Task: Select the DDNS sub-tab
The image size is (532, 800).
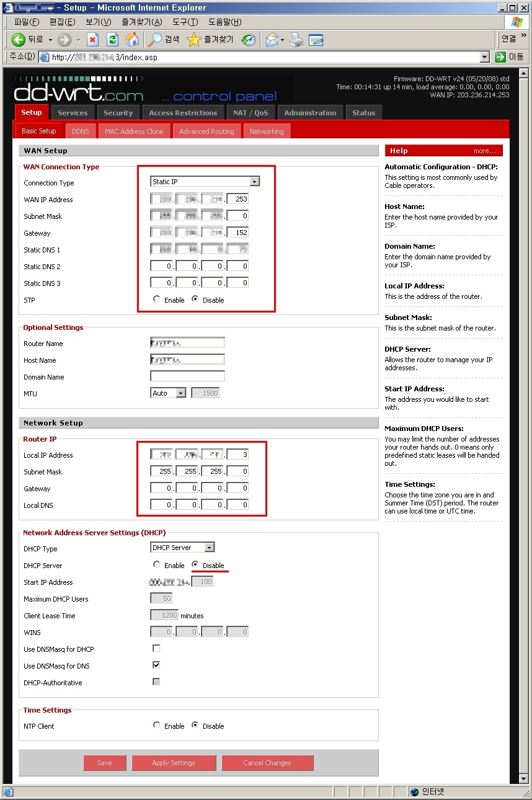Action: pyautogui.click(x=80, y=131)
